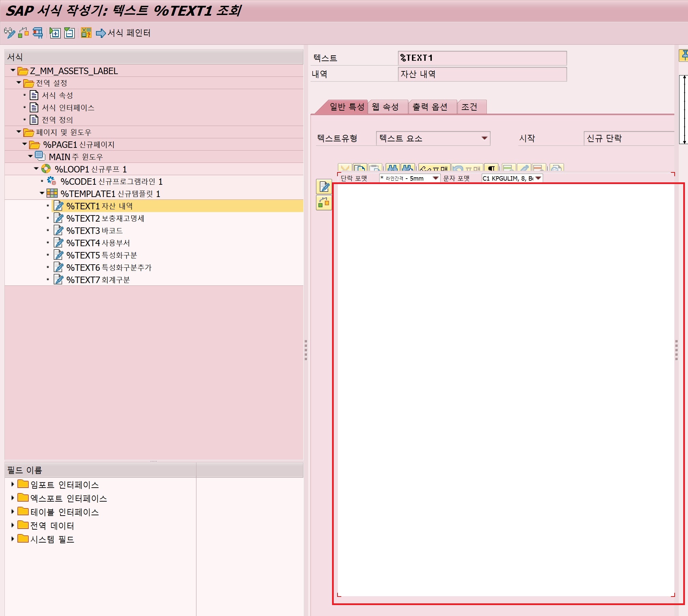Image resolution: width=688 pixels, height=616 pixels.
Task: Expand the 시스템 필드 folder
Action: pos(13,539)
